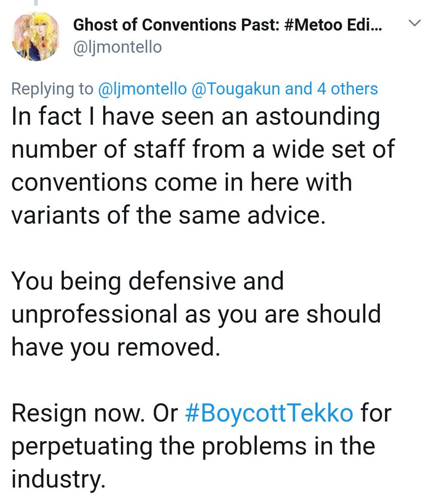Open Ghost of Conventions Past display name

coord(227,26)
